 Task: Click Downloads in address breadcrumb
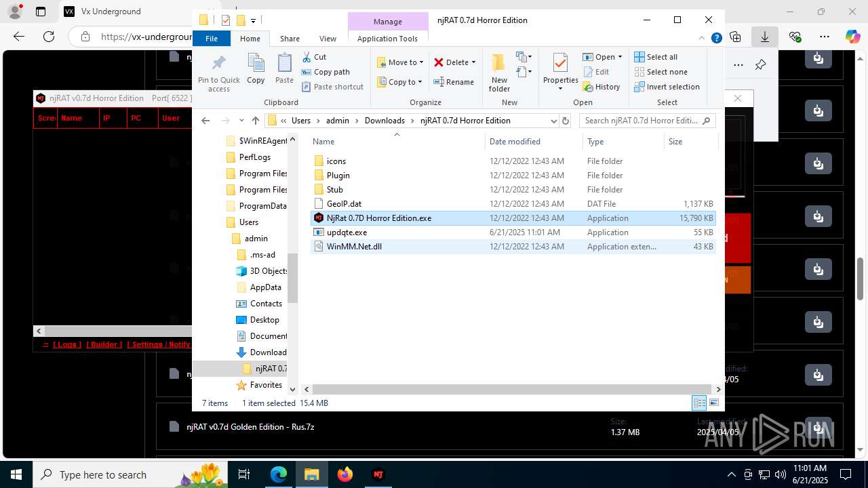point(384,121)
